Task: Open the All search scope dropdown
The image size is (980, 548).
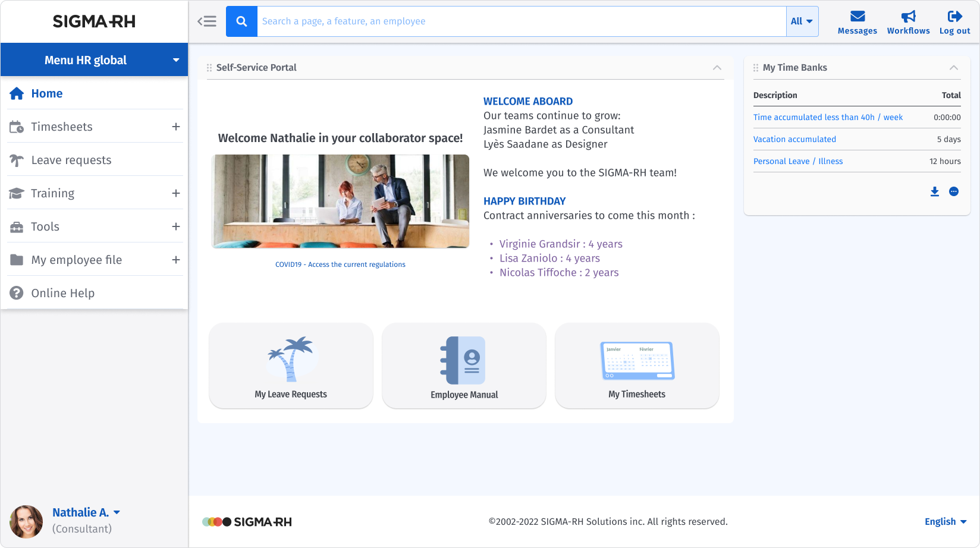Action: pos(802,21)
